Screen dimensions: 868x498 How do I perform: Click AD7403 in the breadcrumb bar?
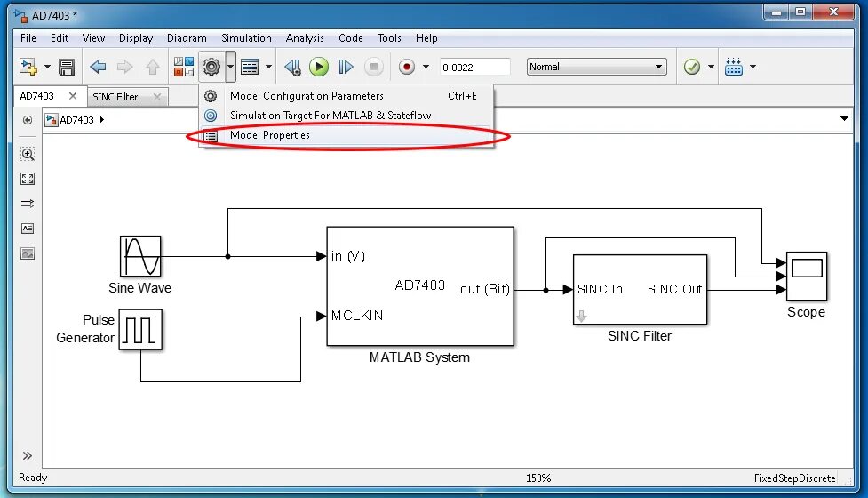(76, 120)
